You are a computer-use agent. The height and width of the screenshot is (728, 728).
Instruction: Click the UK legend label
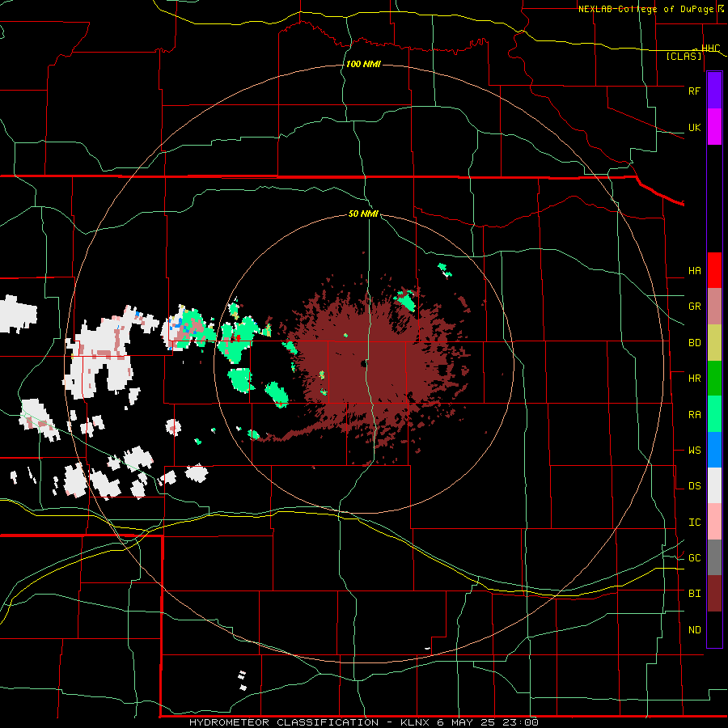coord(694,127)
